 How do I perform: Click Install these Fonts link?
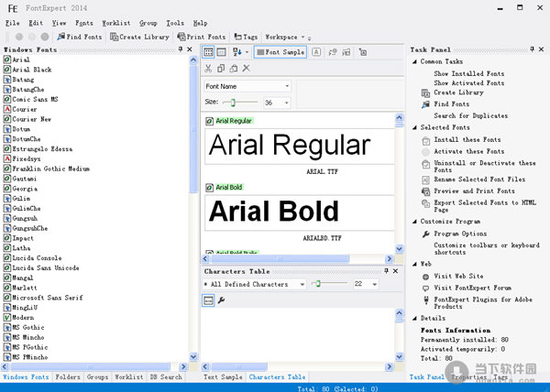[467, 139]
